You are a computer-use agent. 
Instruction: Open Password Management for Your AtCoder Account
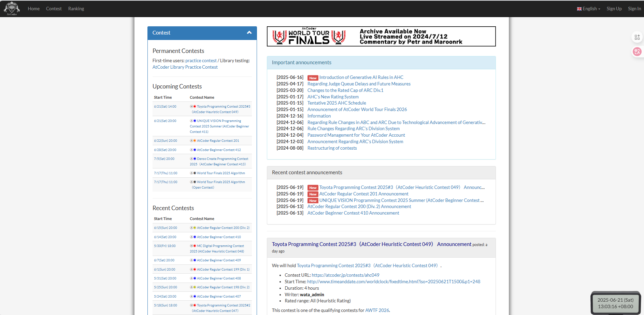coord(356,135)
